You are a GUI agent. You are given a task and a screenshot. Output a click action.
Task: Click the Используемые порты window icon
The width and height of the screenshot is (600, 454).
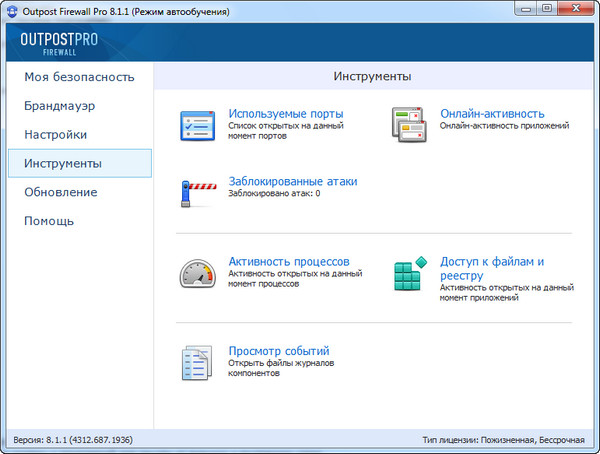click(198, 125)
